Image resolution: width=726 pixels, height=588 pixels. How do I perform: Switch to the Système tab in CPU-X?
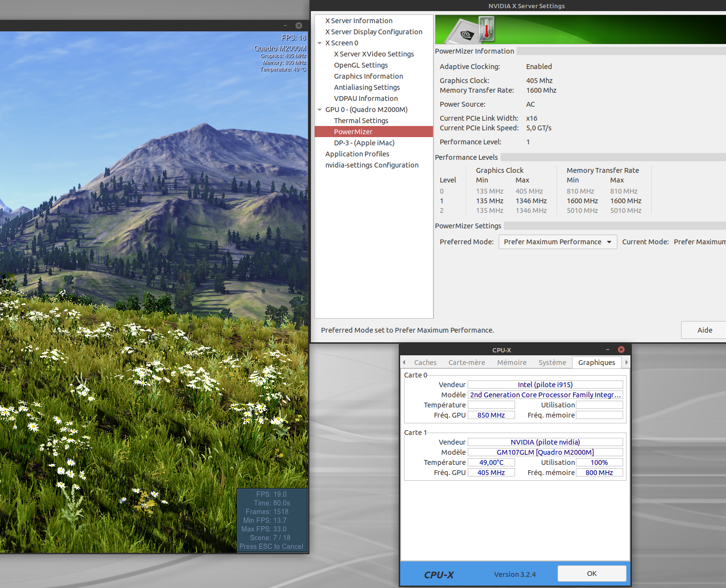pyautogui.click(x=552, y=363)
